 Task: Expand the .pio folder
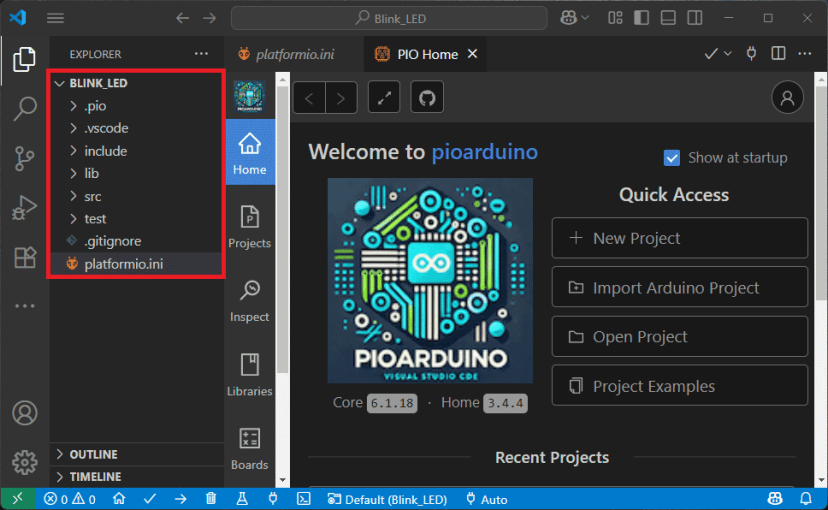click(136, 106)
